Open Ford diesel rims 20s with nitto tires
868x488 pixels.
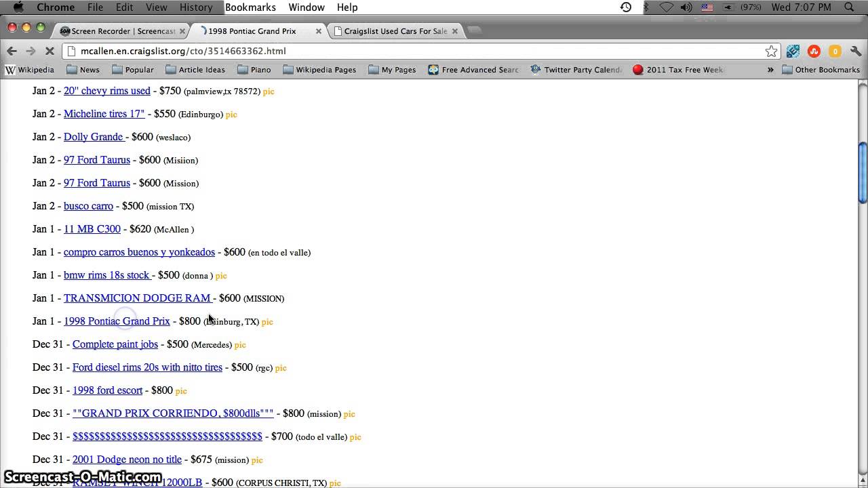147,367
